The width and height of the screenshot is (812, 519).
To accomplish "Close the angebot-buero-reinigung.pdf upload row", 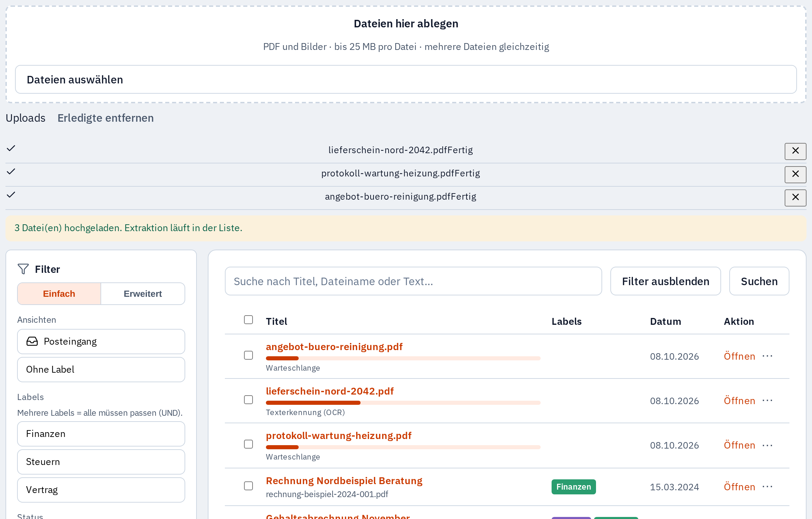I will point(795,198).
